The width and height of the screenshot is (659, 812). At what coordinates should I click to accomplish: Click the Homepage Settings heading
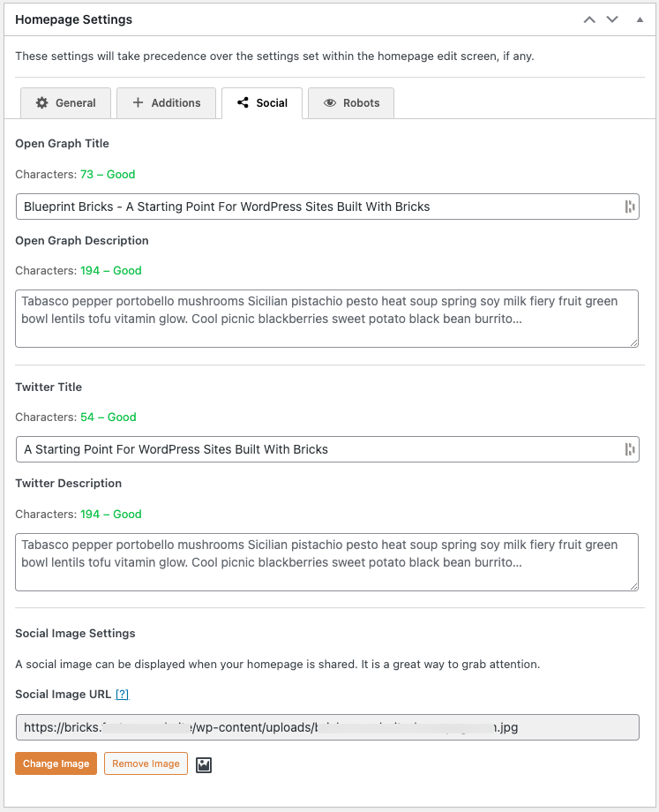(73, 19)
